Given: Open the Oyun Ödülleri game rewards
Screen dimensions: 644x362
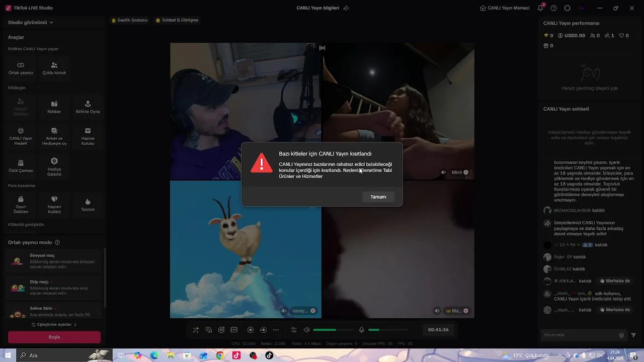Looking at the screenshot, I should (21, 205).
